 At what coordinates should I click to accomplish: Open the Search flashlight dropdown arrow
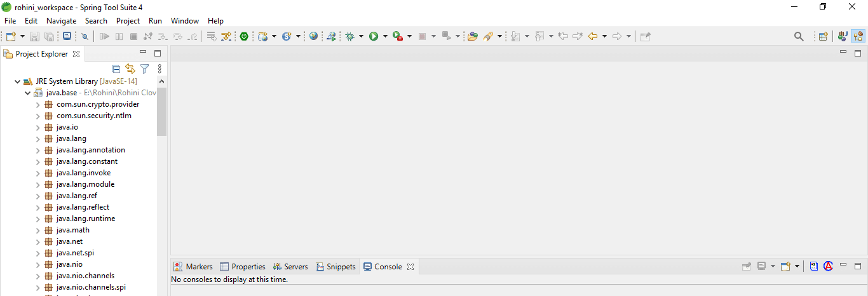pos(499,36)
